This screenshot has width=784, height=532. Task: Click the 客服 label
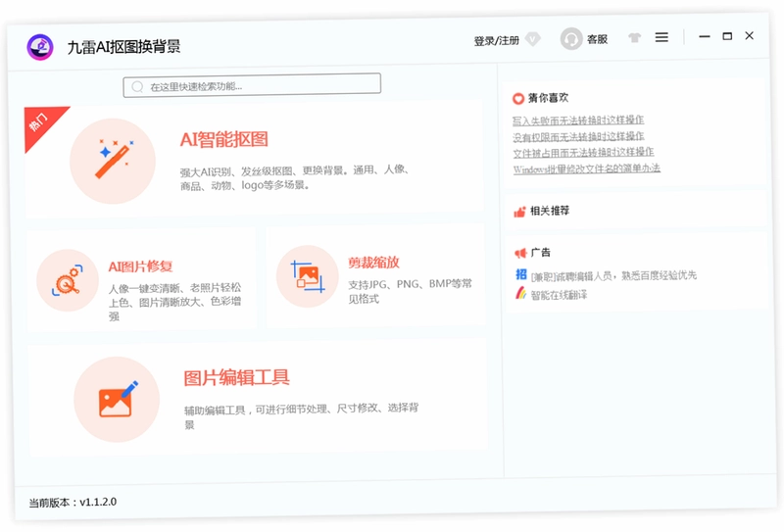[x=597, y=39]
